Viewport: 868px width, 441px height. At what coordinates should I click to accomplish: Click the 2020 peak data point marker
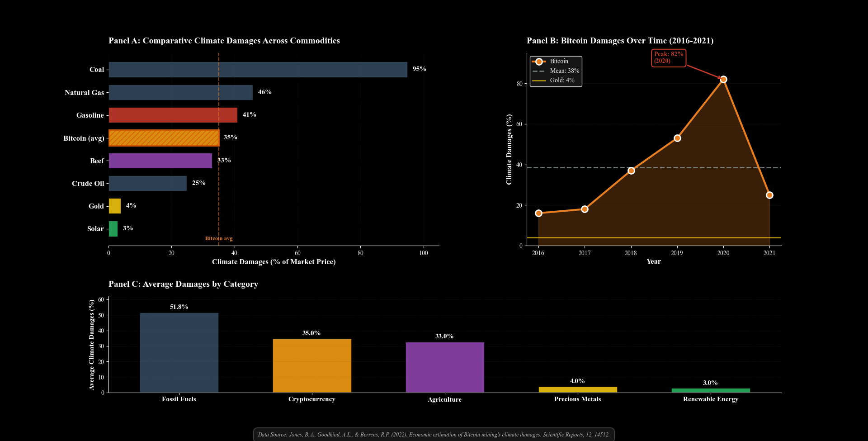[x=723, y=79]
